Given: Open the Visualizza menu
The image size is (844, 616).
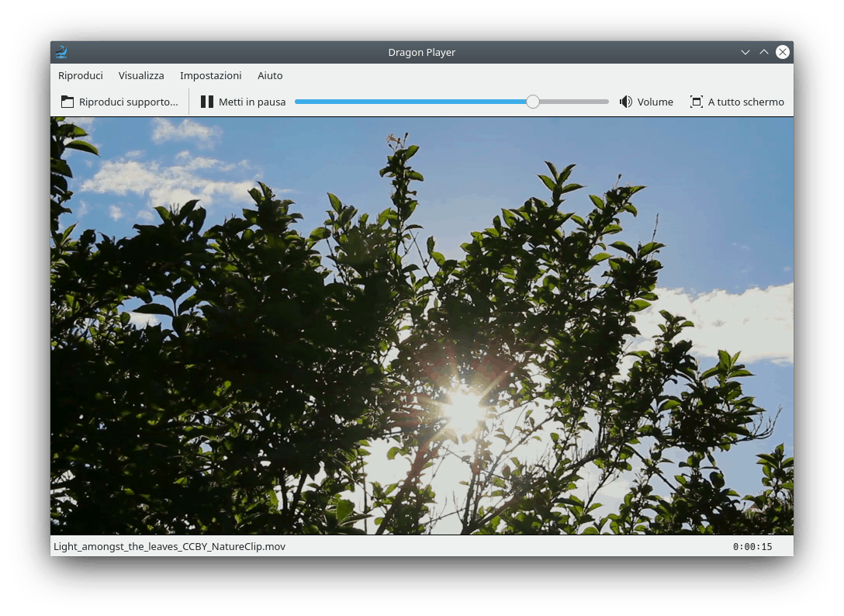Looking at the screenshot, I should pos(141,75).
